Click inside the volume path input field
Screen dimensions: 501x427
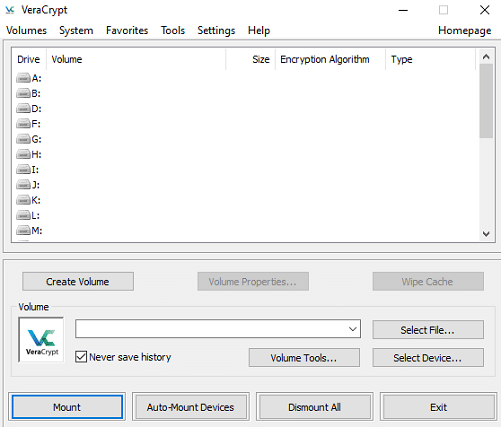[211, 329]
